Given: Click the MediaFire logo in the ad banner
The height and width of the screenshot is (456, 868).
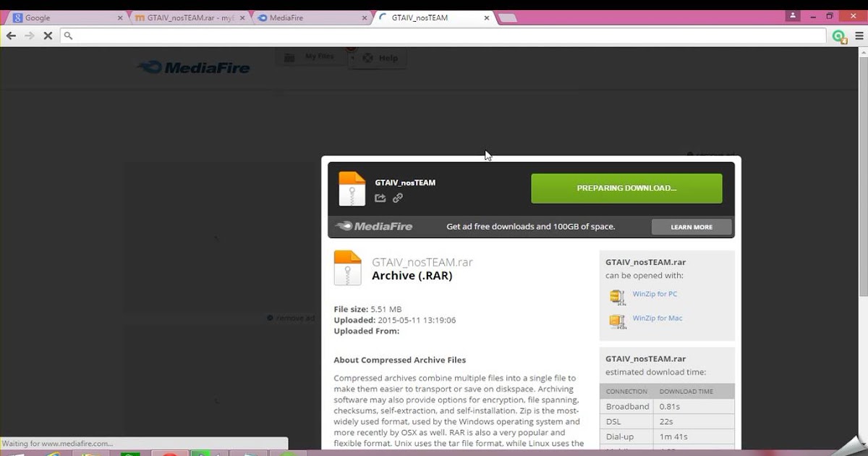Looking at the screenshot, I should pos(374,226).
